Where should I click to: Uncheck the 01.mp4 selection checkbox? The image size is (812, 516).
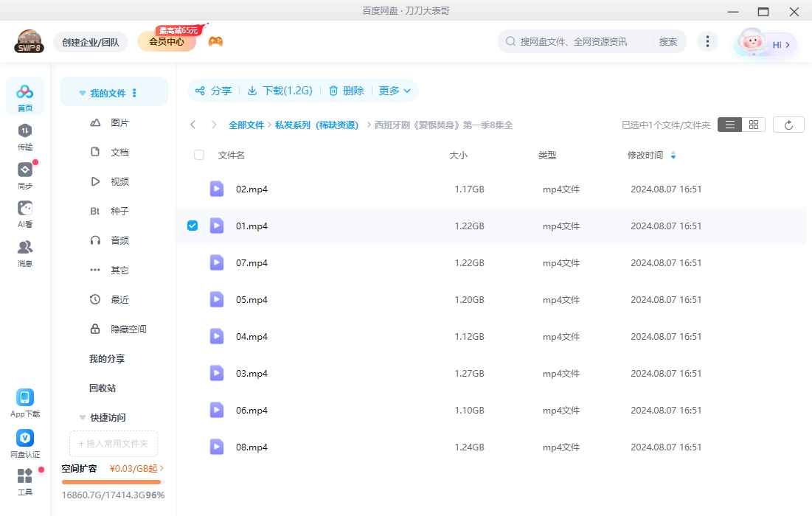192,226
